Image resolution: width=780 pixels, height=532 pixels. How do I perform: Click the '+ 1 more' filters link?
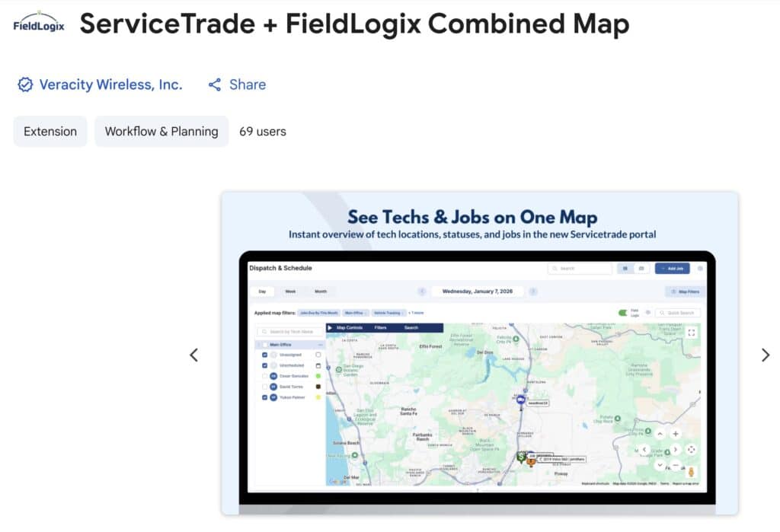coord(416,313)
